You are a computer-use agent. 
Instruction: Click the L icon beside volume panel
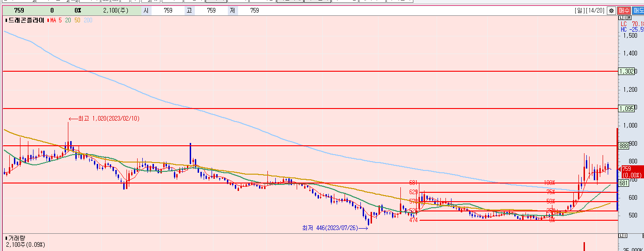click(621, 236)
